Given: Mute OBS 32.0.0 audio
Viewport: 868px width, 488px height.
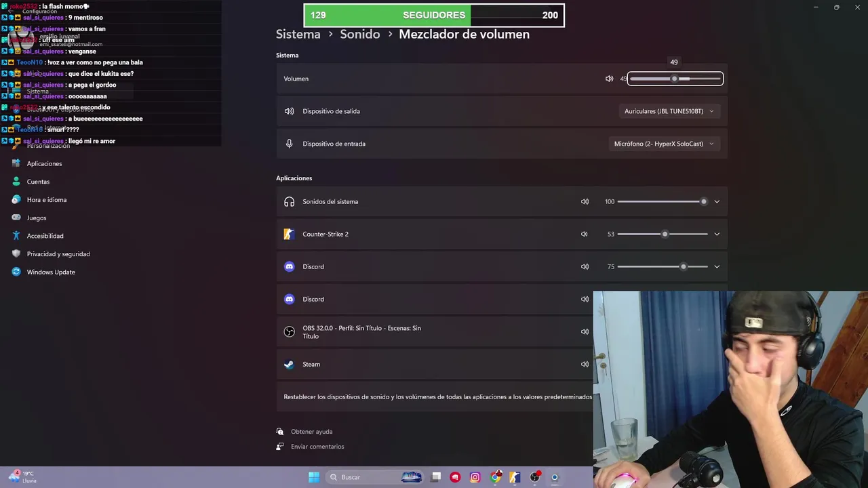Looking at the screenshot, I should coord(585,331).
